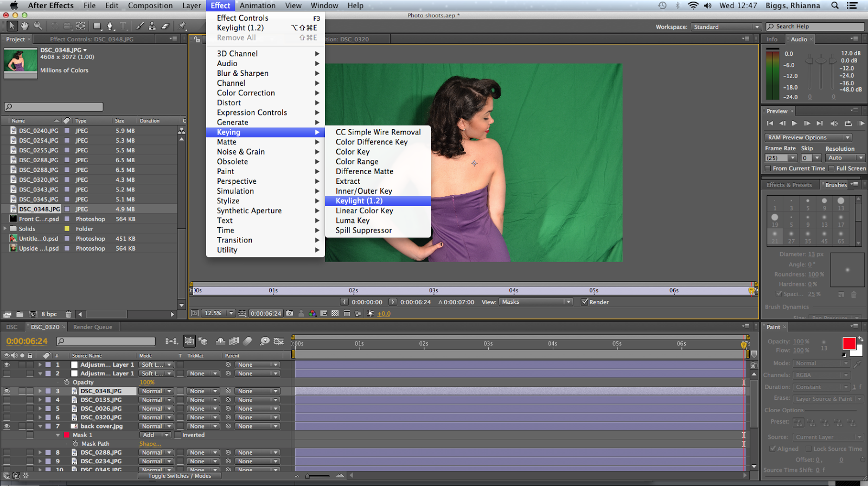Toggle the Aligned clone checkbox

[x=773, y=449]
